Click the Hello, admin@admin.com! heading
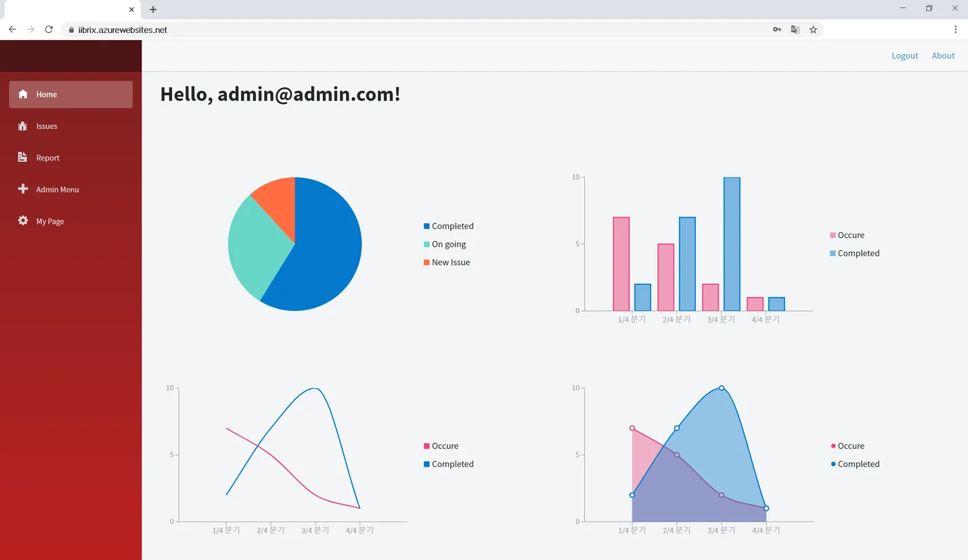This screenshot has width=968, height=560. click(x=280, y=94)
